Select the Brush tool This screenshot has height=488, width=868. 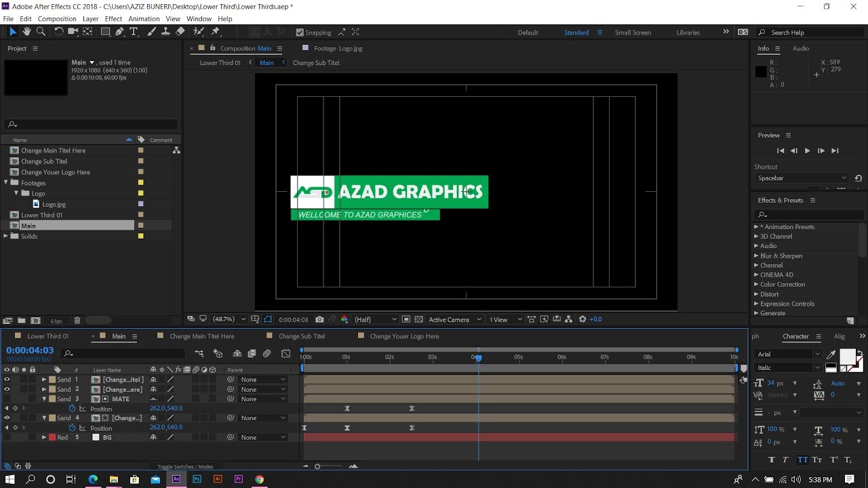151,32
